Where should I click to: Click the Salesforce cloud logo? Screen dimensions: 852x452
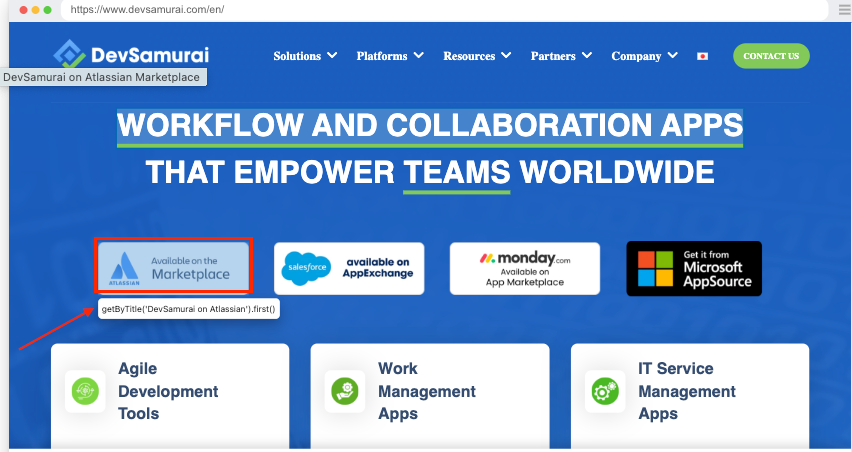(307, 268)
